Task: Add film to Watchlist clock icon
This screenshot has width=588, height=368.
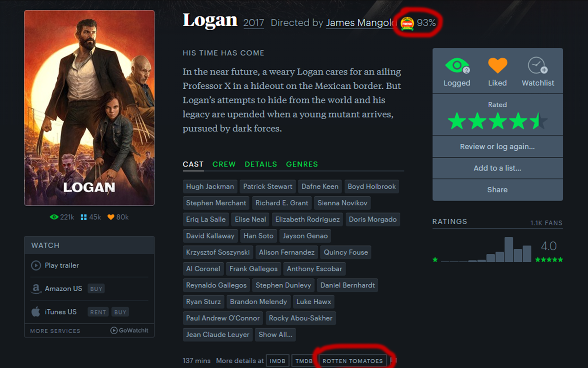Action: (x=538, y=66)
